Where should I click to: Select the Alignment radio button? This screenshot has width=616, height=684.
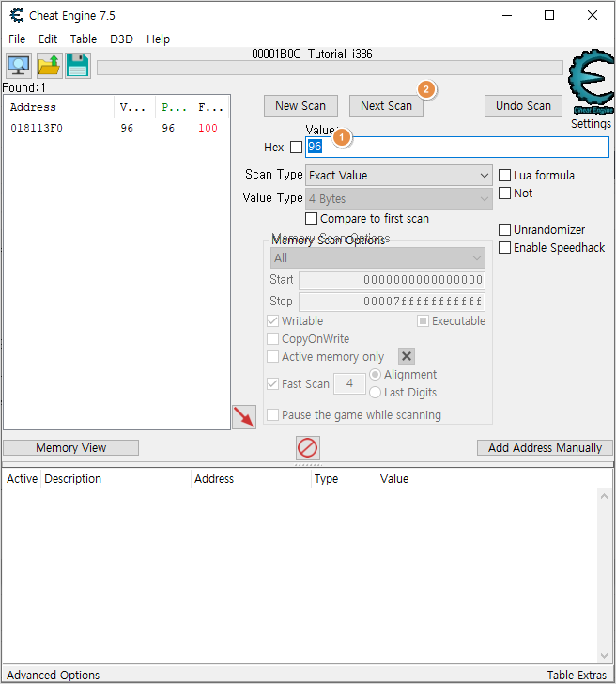click(x=375, y=375)
